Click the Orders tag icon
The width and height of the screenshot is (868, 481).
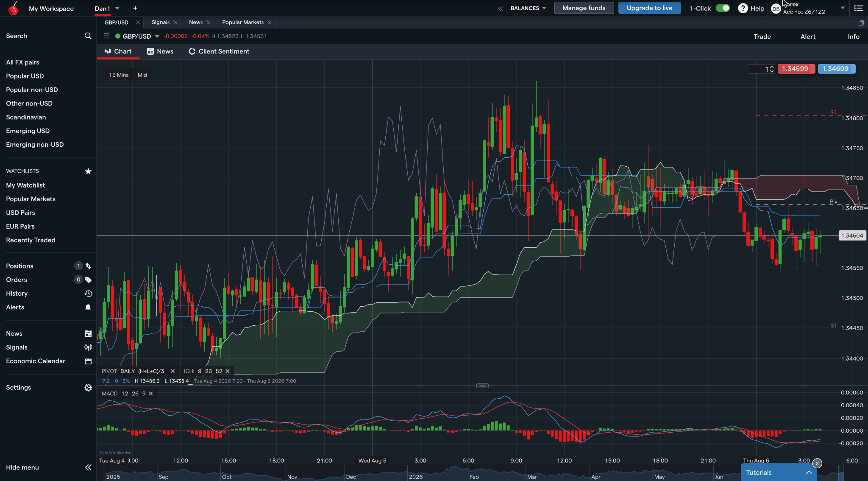(x=88, y=280)
